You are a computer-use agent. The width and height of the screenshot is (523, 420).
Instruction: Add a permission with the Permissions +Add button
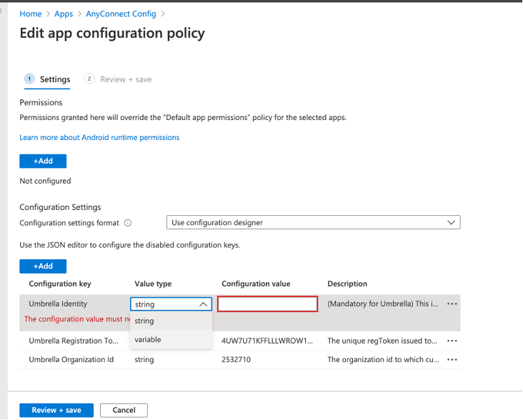coord(43,161)
